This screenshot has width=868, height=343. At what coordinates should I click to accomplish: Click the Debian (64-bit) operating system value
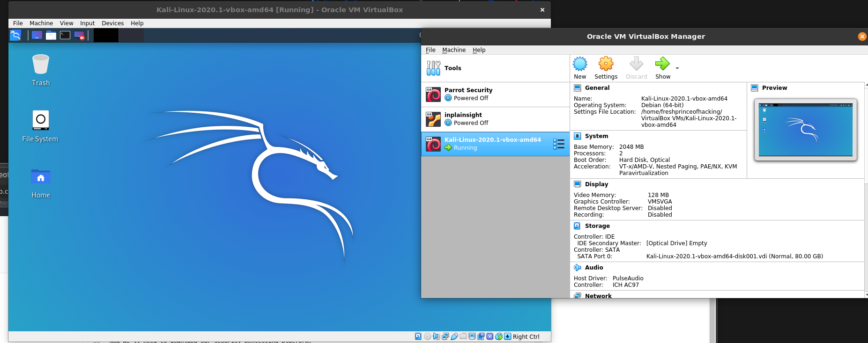coord(662,105)
